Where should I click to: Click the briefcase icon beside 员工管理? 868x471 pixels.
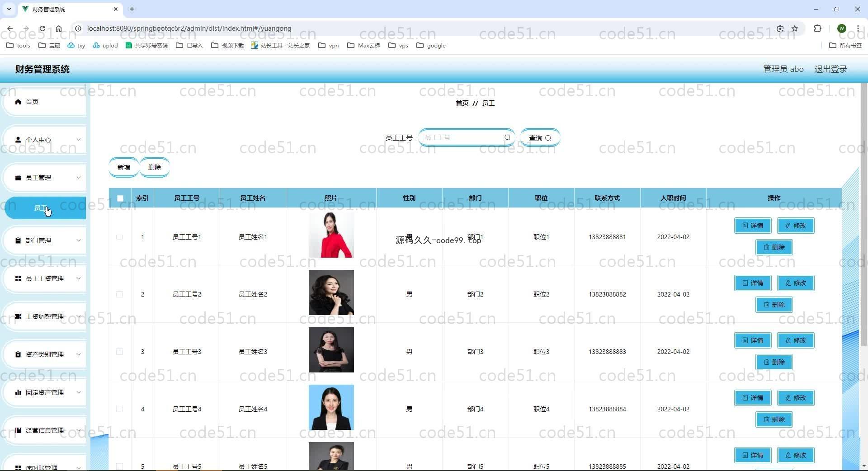click(x=18, y=178)
